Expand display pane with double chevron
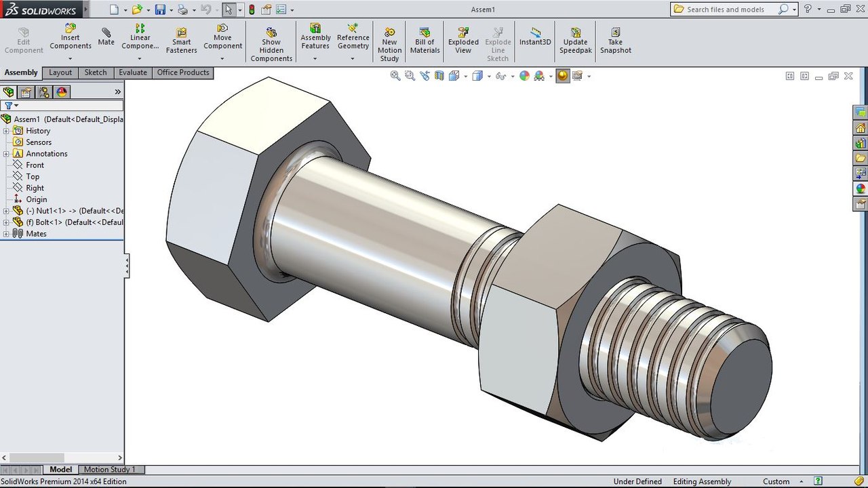868x488 pixels. click(117, 92)
